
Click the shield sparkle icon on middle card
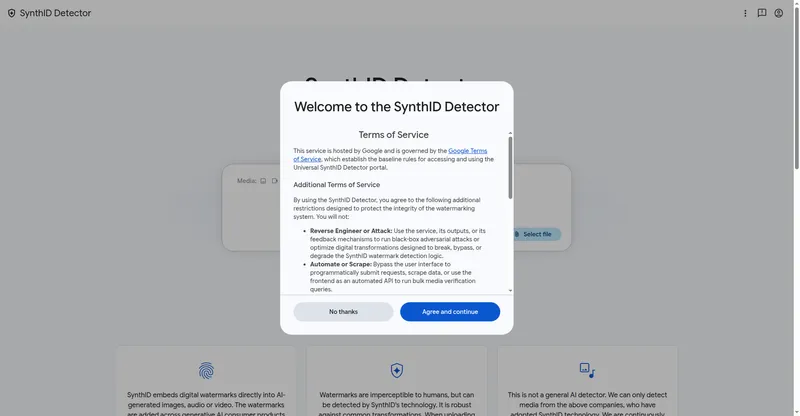pos(397,371)
